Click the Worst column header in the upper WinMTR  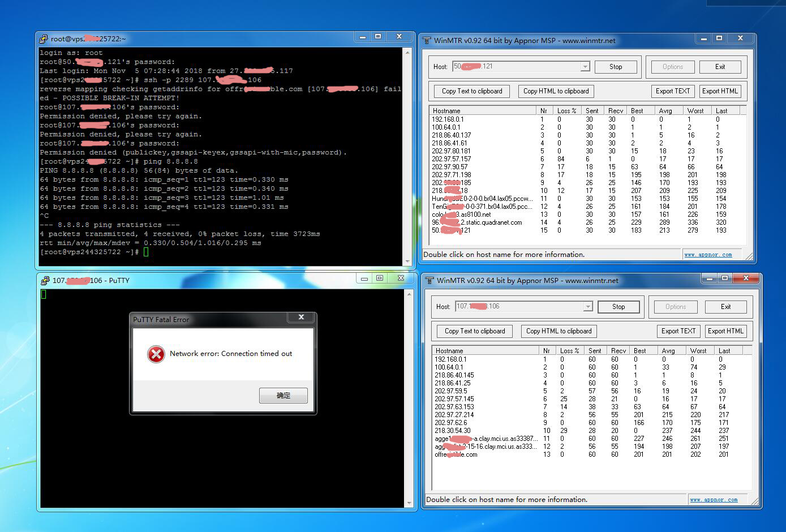[x=698, y=111]
